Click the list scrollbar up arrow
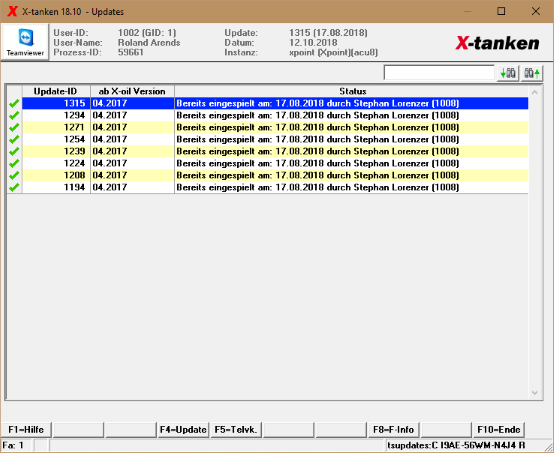This screenshot has width=554, height=453. click(535, 92)
